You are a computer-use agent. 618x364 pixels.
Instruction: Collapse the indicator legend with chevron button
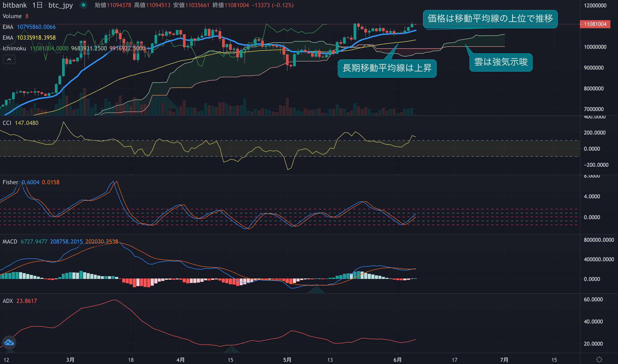[9, 59]
